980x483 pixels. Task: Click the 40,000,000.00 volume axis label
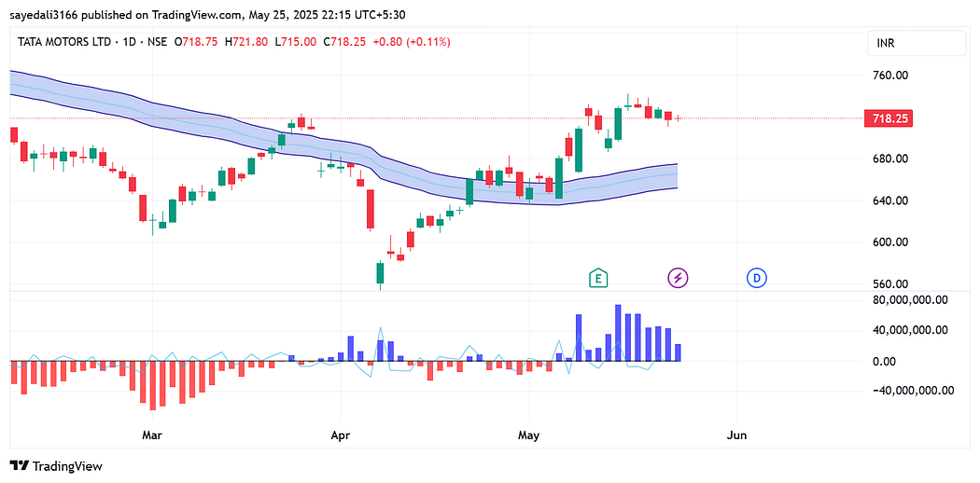[911, 330]
